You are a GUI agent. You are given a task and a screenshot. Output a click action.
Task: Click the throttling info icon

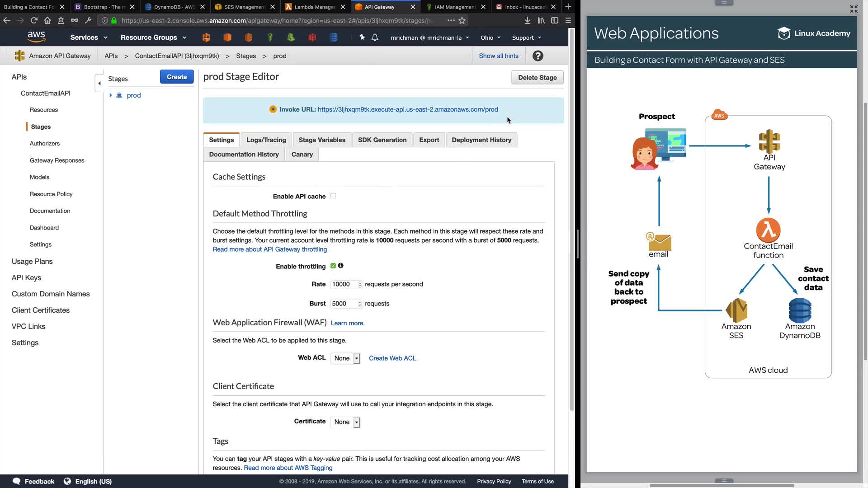pyautogui.click(x=341, y=266)
